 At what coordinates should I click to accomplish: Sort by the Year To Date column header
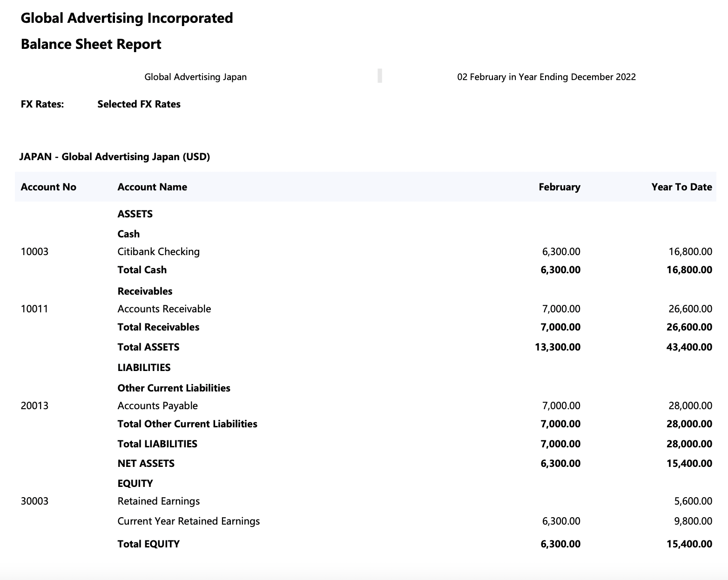(681, 187)
